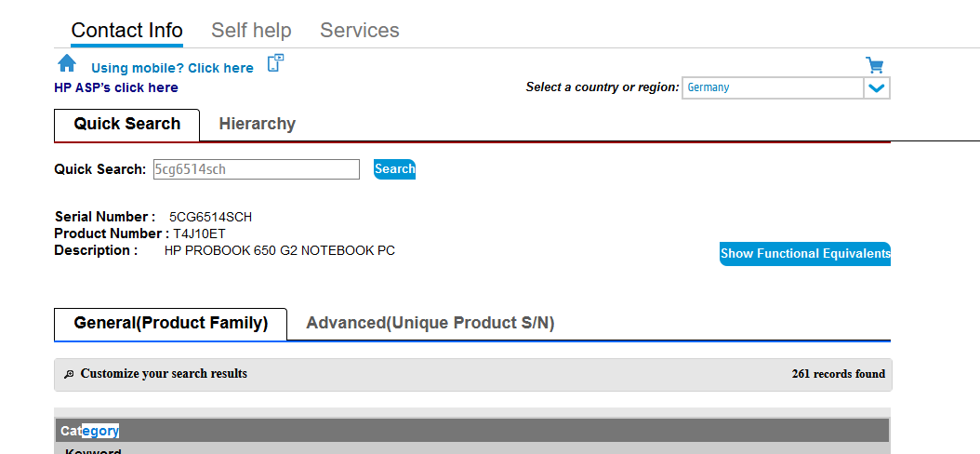
Task: Open the Self help tab
Action: click(x=251, y=30)
